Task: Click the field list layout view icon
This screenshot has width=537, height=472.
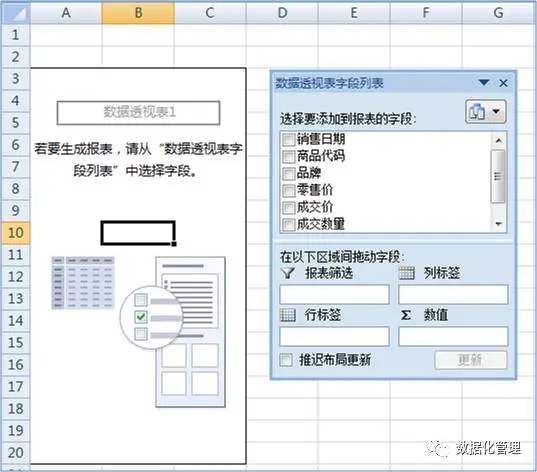Action: point(478,112)
